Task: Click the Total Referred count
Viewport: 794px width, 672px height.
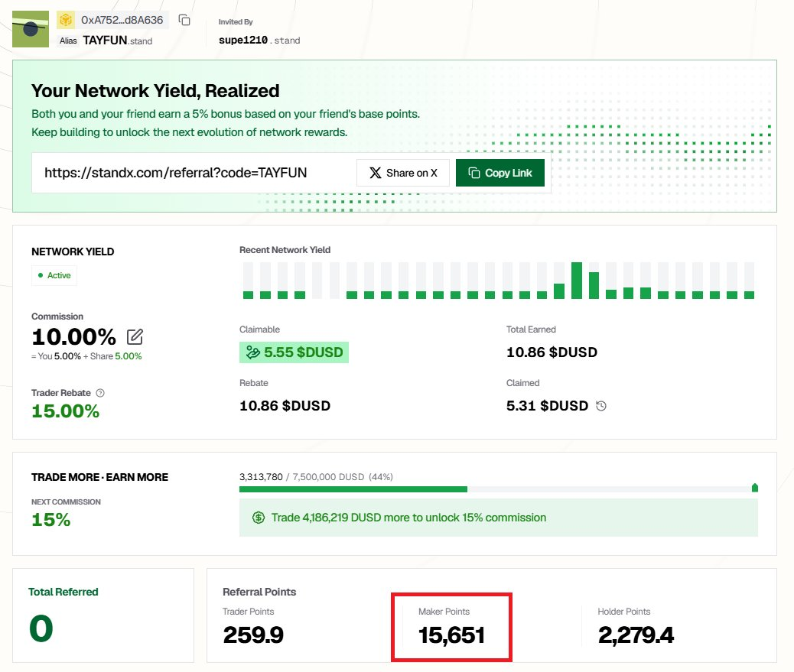Action: pyautogui.click(x=41, y=628)
